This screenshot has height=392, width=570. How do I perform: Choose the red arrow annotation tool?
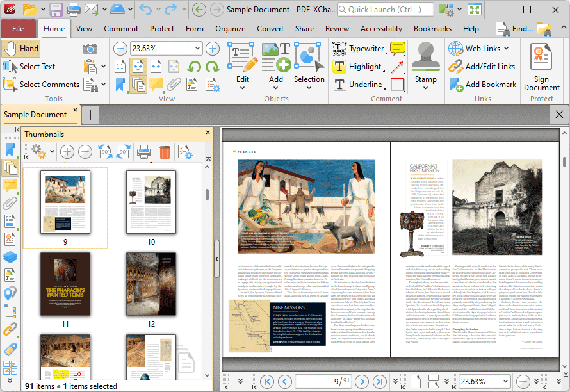click(397, 67)
